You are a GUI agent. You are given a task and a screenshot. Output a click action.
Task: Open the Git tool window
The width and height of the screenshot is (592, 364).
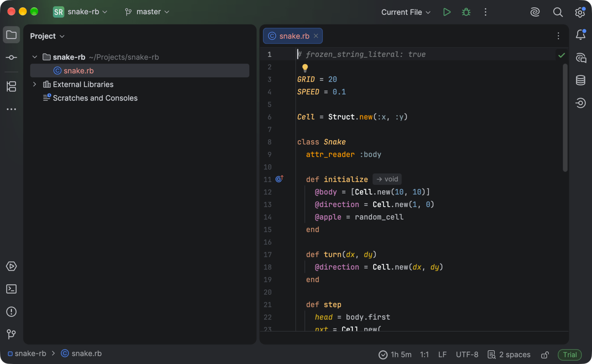(11, 334)
